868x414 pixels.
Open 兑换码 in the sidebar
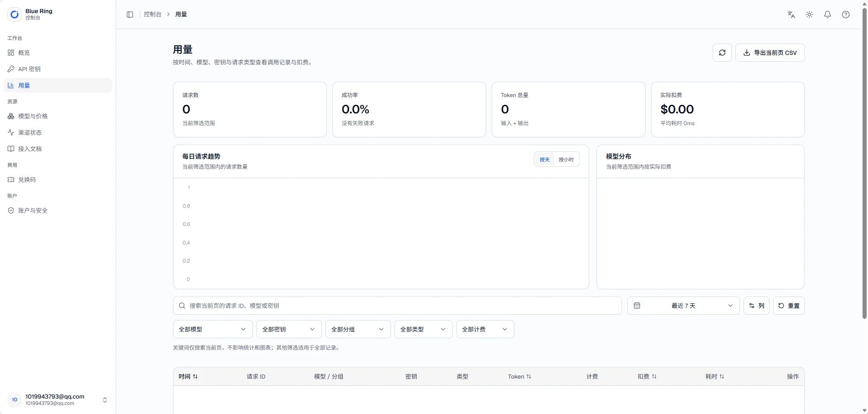[x=58, y=180]
